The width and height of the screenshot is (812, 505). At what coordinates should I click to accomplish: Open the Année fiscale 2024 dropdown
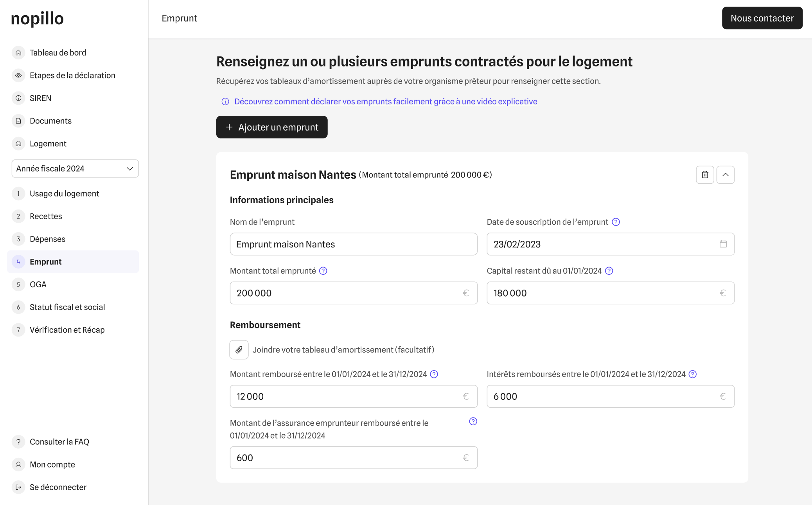click(x=75, y=168)
